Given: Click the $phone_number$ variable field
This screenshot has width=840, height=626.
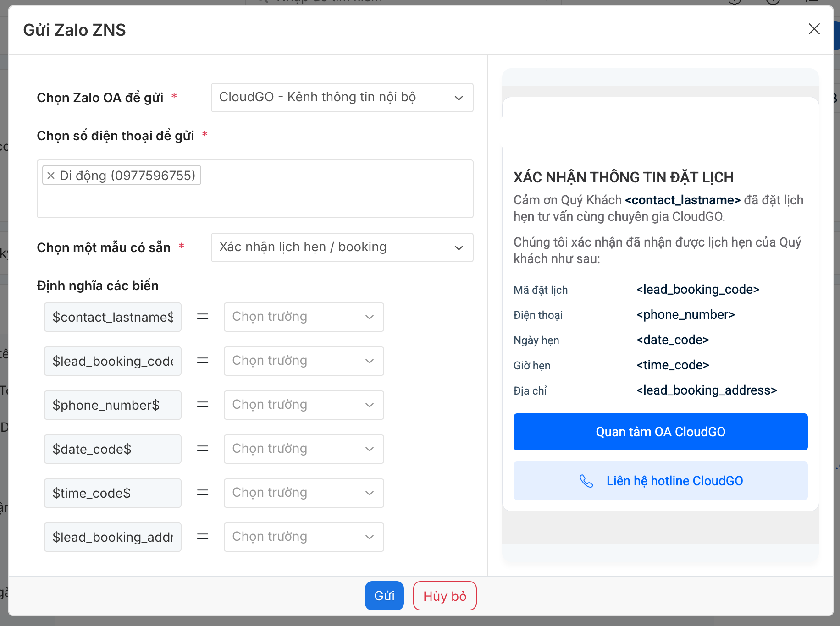Looking at the screenshot, I should coord(113,405).
